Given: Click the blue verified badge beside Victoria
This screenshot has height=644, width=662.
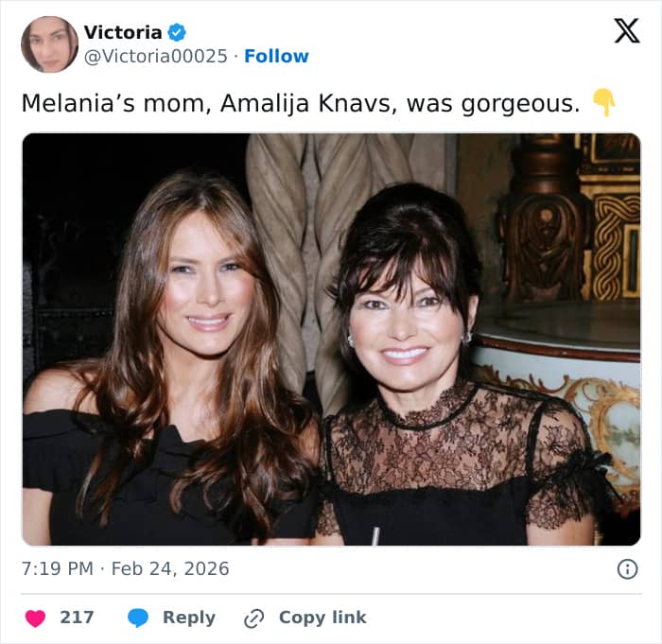Looking at the screenshot, I should pos(177,32).
